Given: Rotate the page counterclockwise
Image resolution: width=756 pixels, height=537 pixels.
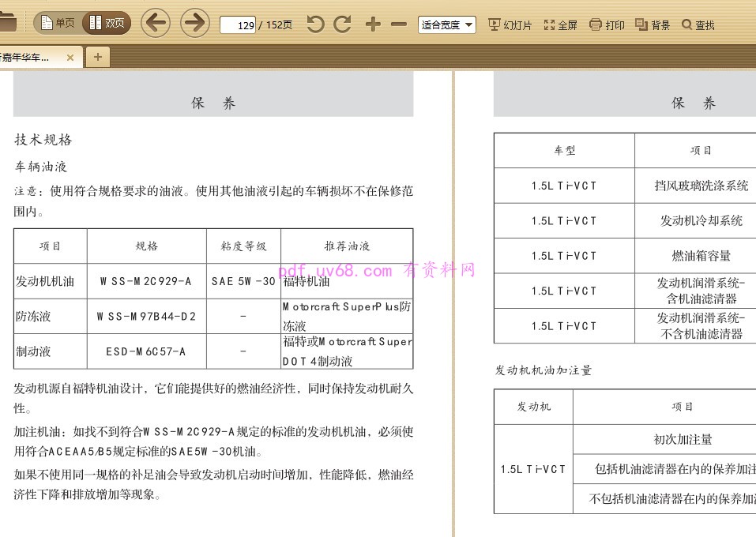Looking at the screenshot, I should pos(315,24).
